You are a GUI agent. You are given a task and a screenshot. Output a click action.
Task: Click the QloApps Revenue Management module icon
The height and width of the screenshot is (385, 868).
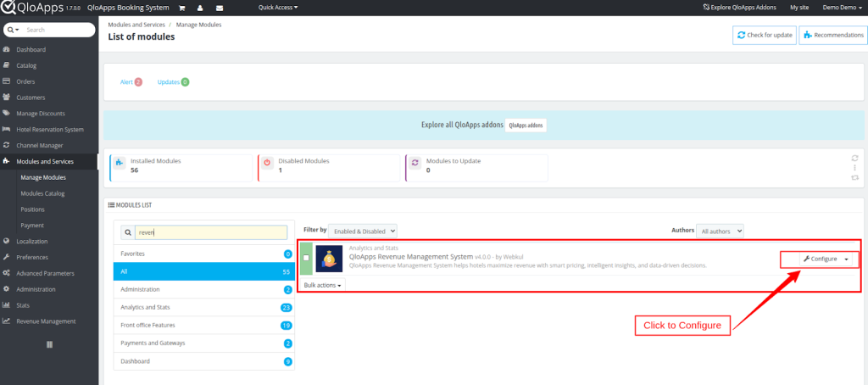point(329,259)
